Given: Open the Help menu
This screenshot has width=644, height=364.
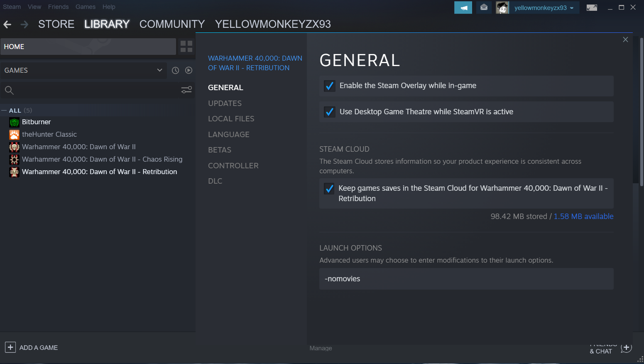Looking at the screenshot, I should 109,7.
